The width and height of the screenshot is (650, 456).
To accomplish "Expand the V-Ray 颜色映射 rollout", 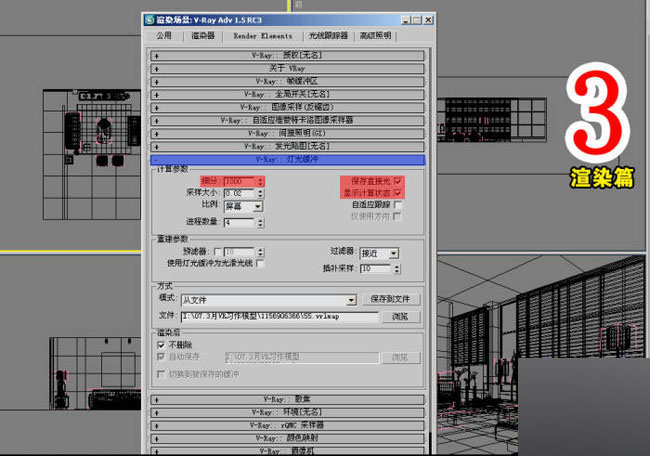I will [x=287, y=438].
